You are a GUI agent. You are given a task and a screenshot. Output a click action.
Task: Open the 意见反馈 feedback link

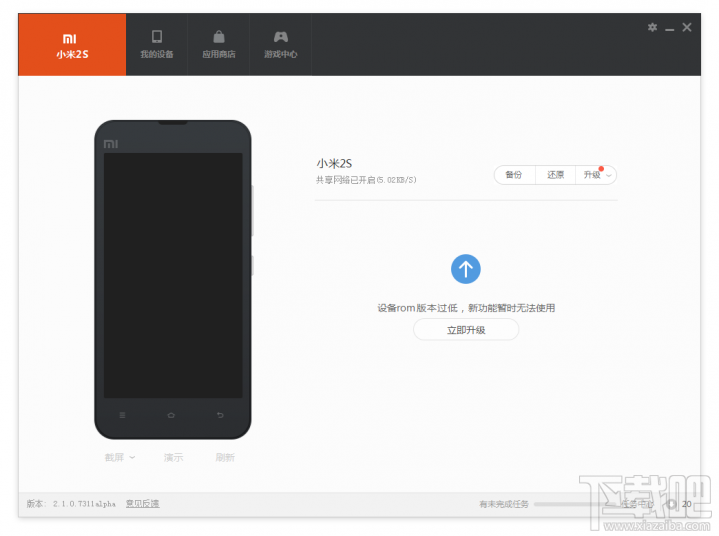(x=143, y=503)
